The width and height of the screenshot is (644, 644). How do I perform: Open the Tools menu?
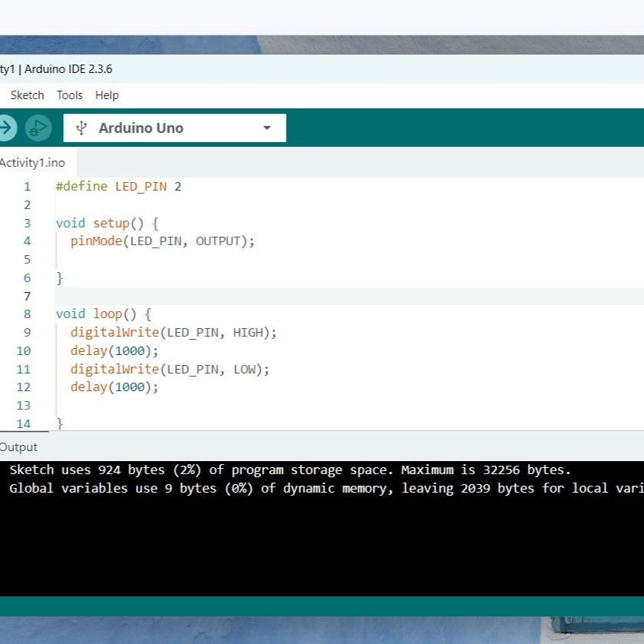point(69,95)
